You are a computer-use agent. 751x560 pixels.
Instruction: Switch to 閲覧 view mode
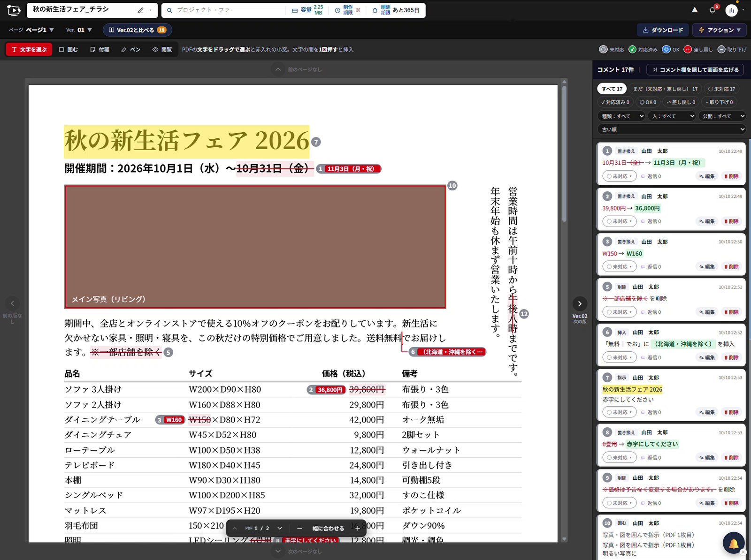click(x=162, y=49)
